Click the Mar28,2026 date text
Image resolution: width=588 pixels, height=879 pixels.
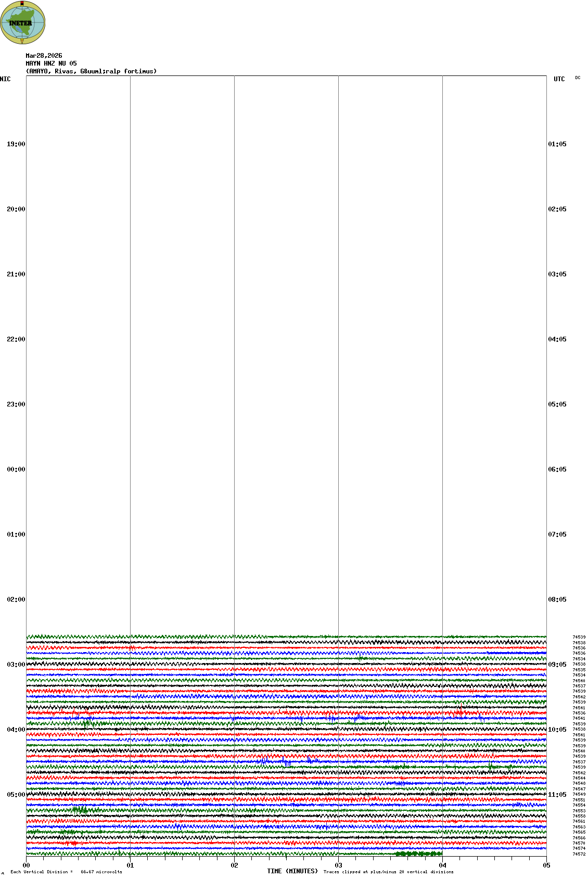(44, 56)
